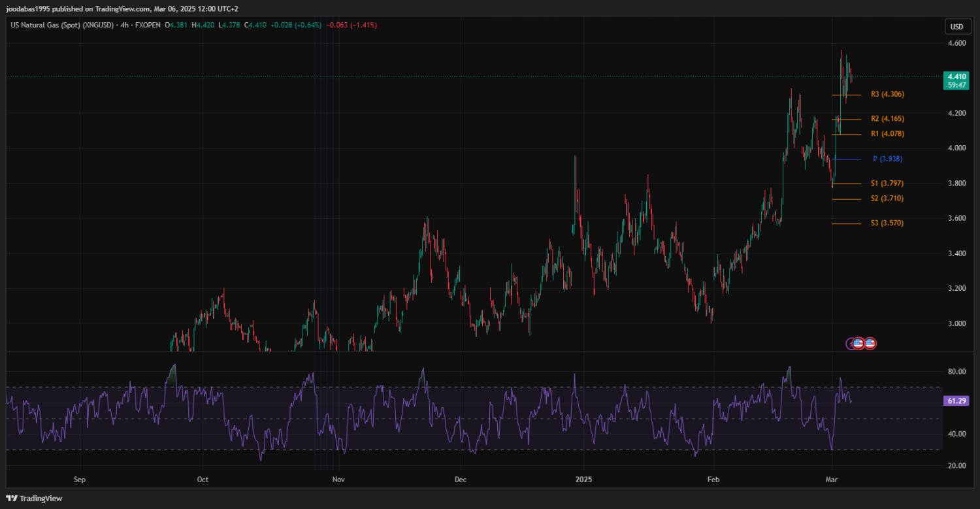
Task: Click the 4h interval in chart header
Action: coord(123,25)
